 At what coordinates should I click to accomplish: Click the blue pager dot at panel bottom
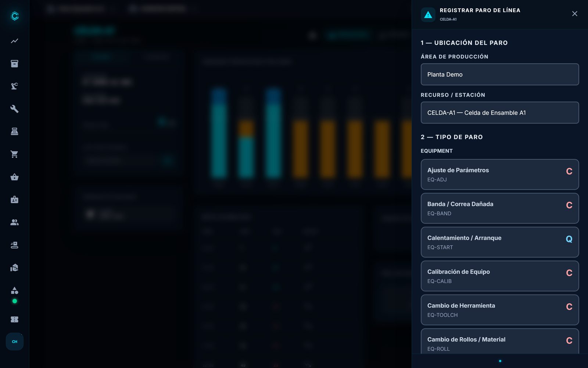(500, 361)
